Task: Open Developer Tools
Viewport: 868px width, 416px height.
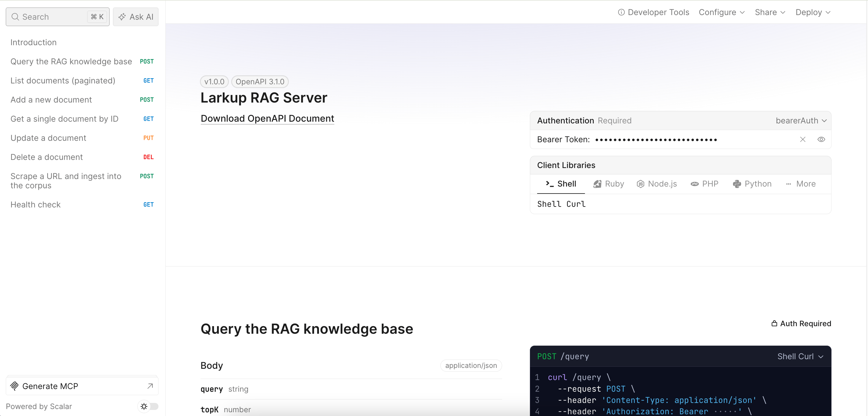Action: click(653, 12)
